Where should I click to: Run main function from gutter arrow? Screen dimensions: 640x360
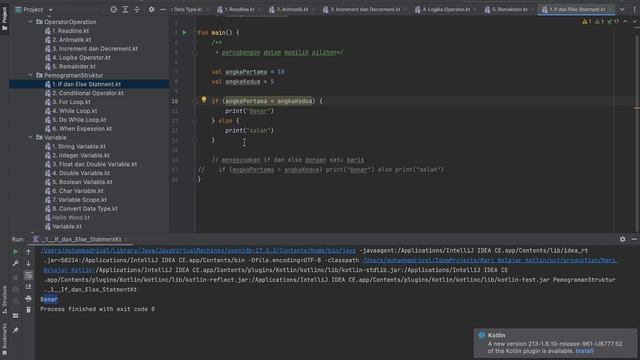tap(184, 32)
